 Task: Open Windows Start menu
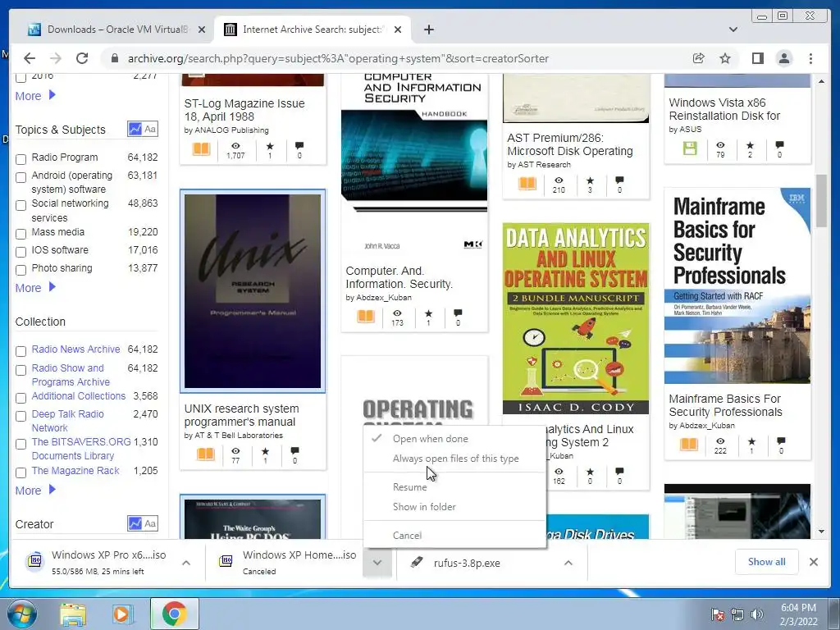pos(22,614)
